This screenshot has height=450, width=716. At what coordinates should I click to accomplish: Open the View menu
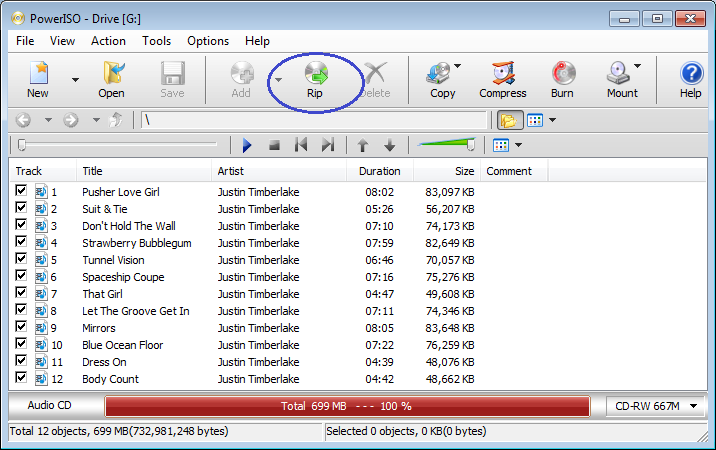coord(62,41)
